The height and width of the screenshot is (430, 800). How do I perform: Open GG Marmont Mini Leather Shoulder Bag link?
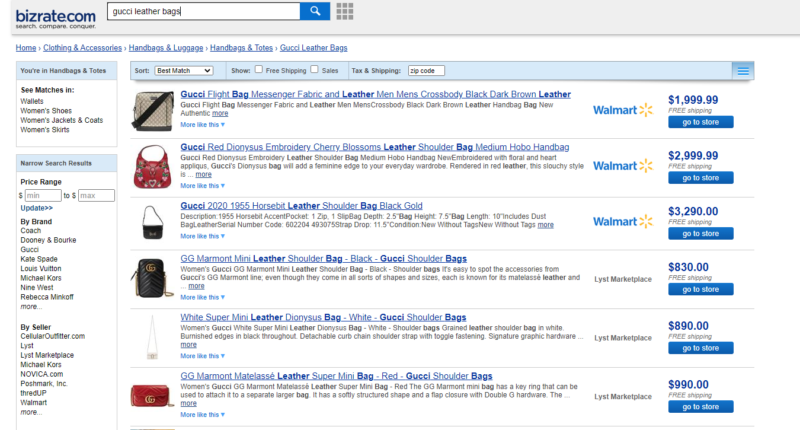pos(323,259)
